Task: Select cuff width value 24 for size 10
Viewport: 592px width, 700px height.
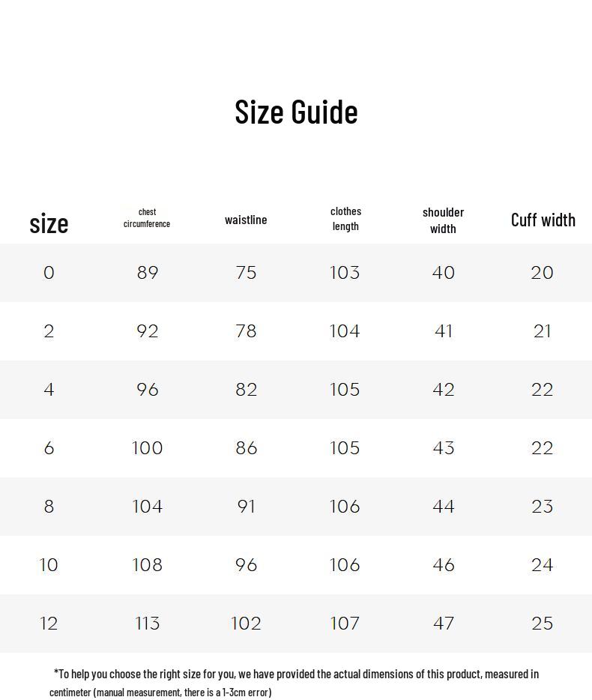Action: [x=542, y=565]
